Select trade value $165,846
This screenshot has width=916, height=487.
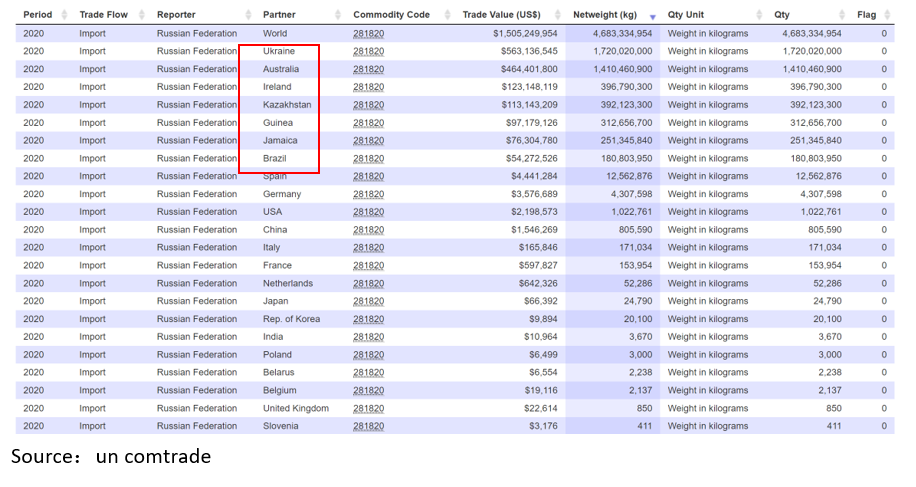538,248
